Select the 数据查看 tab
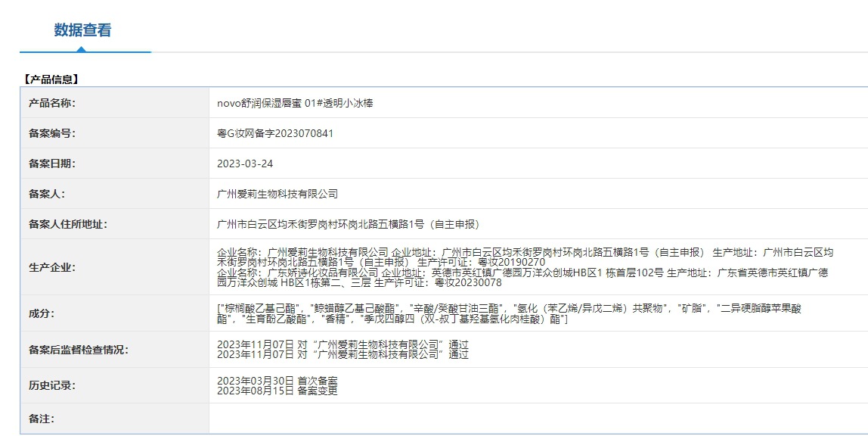This screenshot has width=868, height=436. click(83, 30)
